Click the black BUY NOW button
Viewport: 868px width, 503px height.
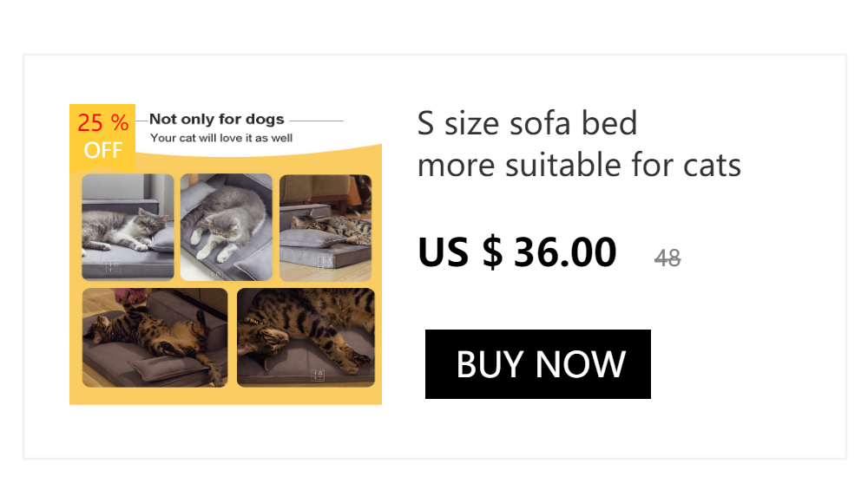538,364
